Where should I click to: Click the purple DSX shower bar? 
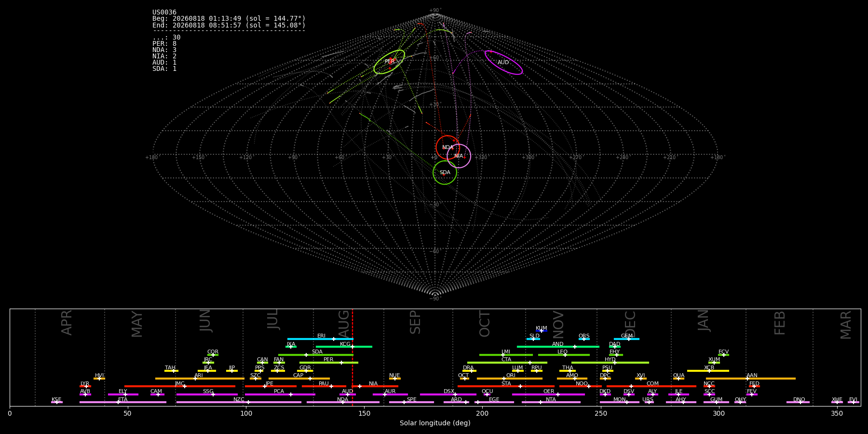[x=448, y=394]
